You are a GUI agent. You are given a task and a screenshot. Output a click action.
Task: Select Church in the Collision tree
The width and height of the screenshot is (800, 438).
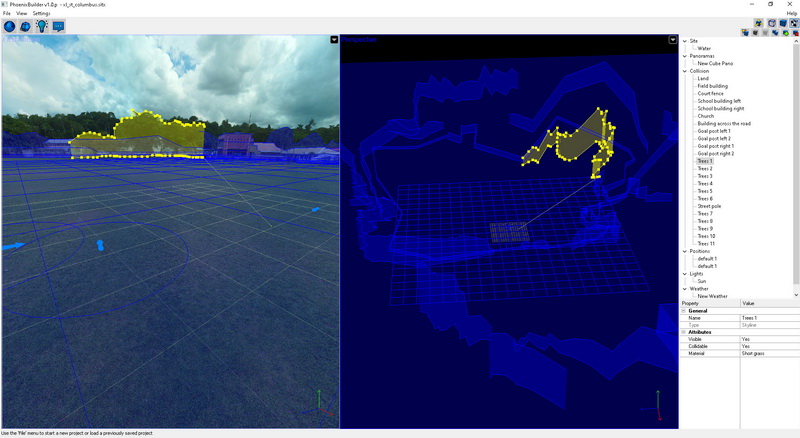pos(706,116)
